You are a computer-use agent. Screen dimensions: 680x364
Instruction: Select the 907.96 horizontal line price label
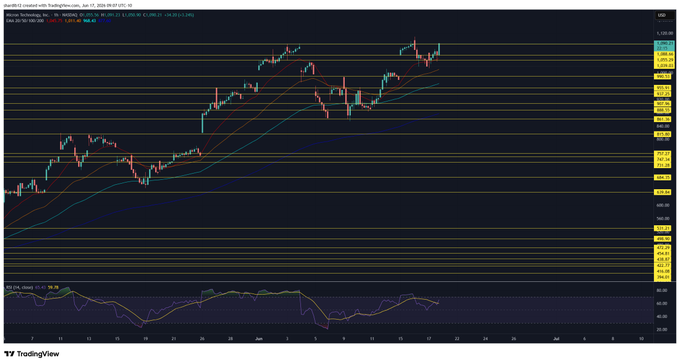[663, 104]
